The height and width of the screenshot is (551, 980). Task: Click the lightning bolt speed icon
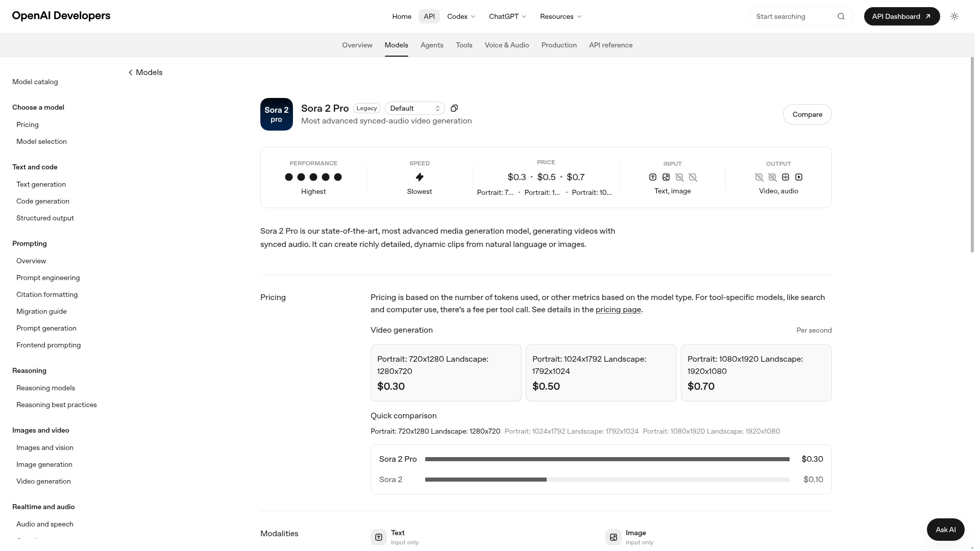click(420, 177)
